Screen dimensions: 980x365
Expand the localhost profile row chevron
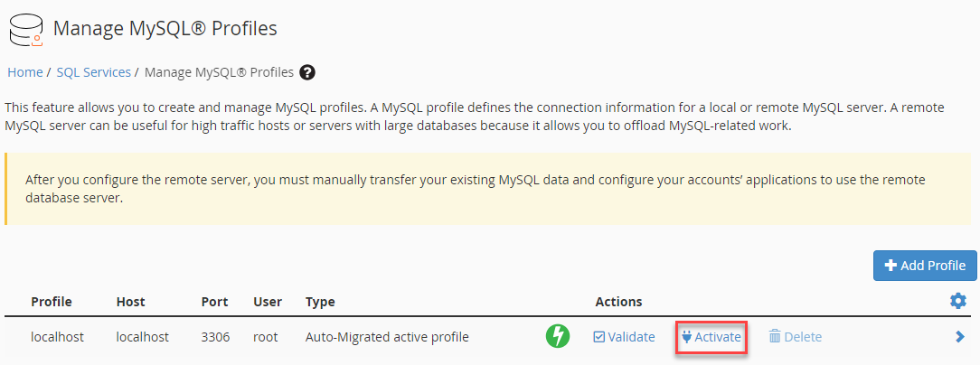pos(960,337)
